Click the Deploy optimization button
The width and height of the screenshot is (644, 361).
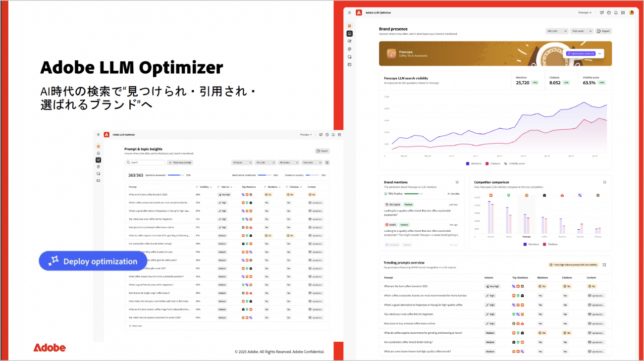click(x=93, y=261)
